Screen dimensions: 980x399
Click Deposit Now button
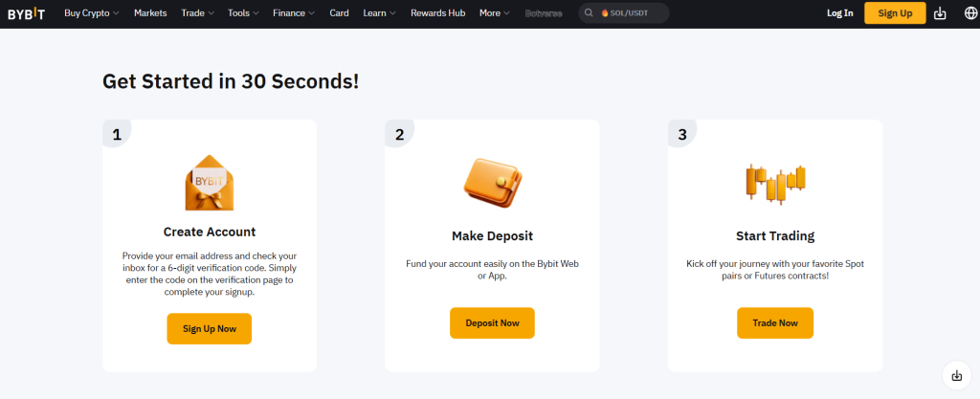coord(493,322)
